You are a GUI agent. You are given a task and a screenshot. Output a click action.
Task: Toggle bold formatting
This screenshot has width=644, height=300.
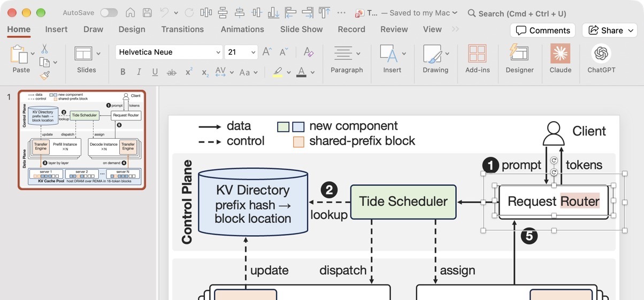(123, 72)
